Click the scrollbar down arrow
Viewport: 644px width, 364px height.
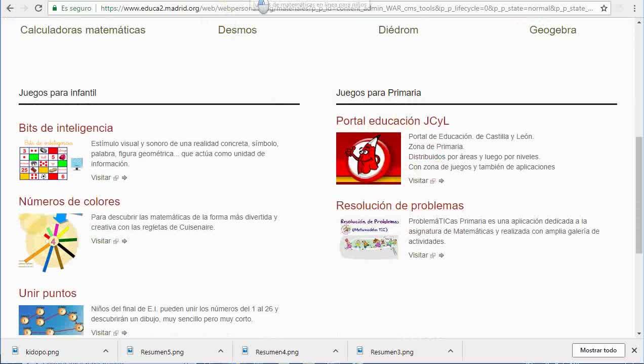click(x=639, y=334)
